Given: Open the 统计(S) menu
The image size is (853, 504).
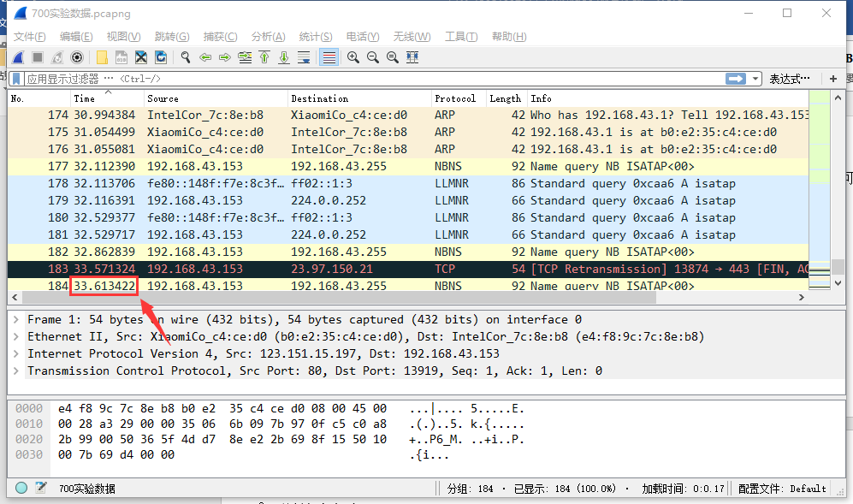Looking at the screenshot, I should coord(316,37).
